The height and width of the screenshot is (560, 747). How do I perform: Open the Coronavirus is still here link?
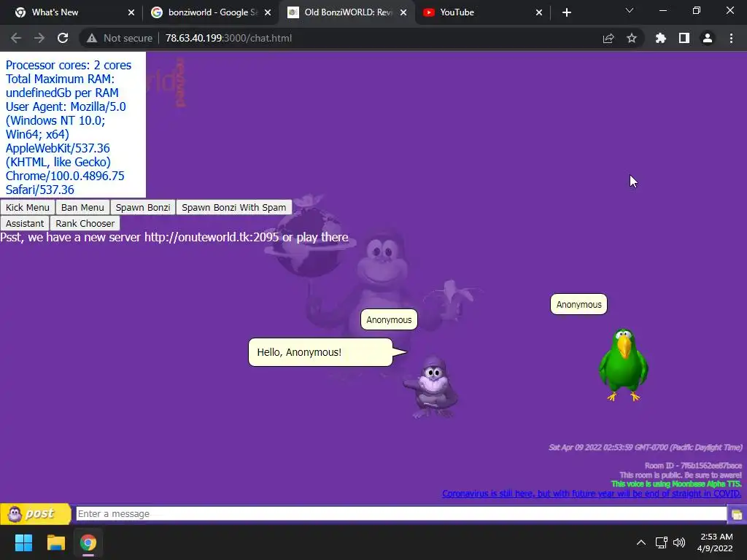[x=591, y=494]
